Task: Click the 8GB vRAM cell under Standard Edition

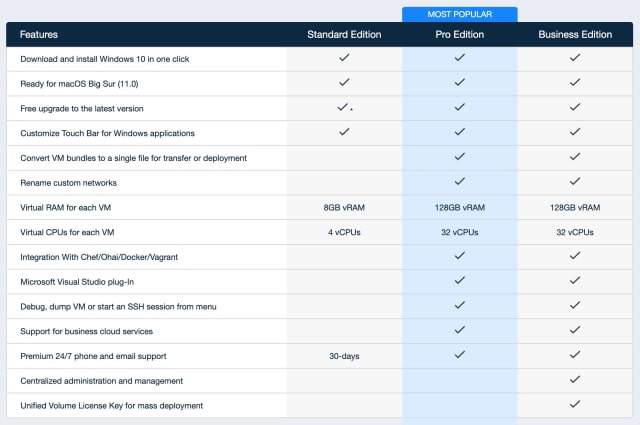Action: tap(344, 207)
